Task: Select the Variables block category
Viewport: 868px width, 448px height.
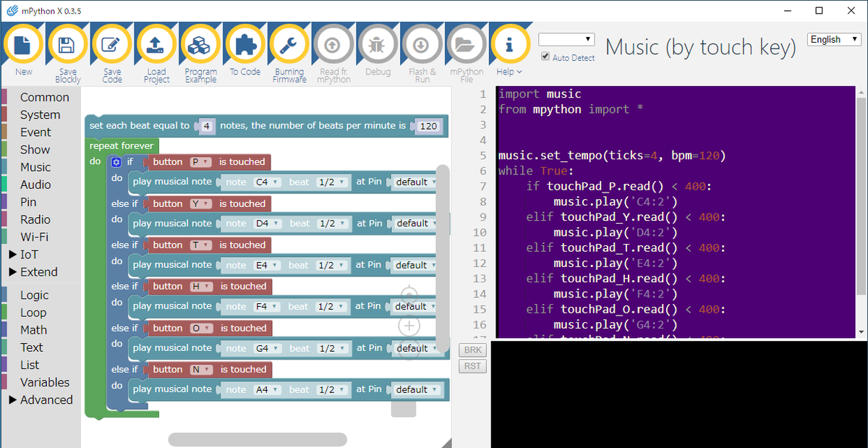Action: 45,382
